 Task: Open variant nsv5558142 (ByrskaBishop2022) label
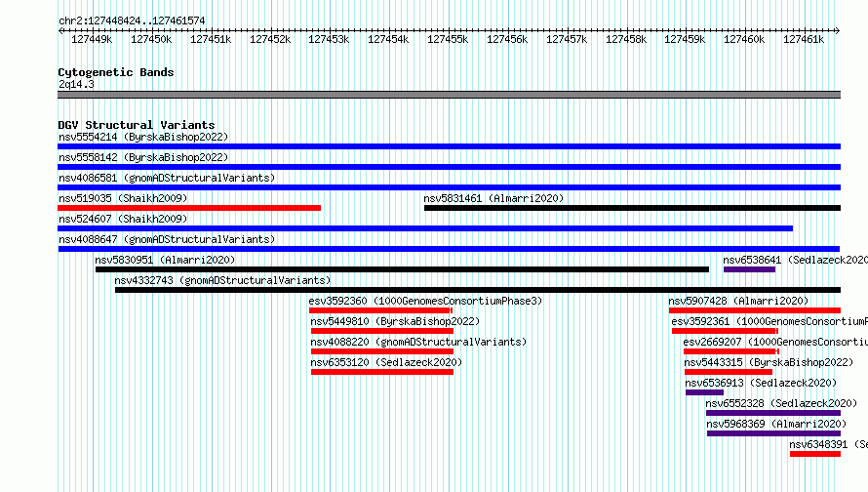coord(143,157)
